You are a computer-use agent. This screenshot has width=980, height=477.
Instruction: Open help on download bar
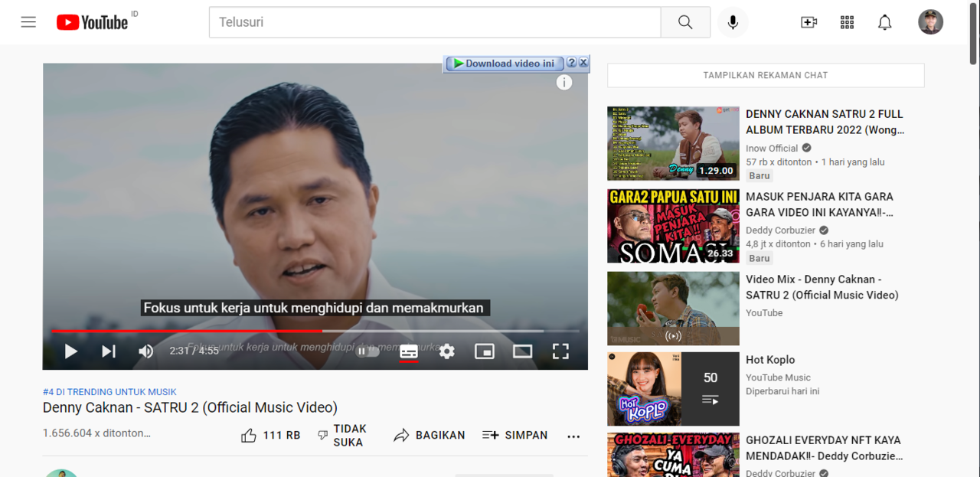pos(571,63)
